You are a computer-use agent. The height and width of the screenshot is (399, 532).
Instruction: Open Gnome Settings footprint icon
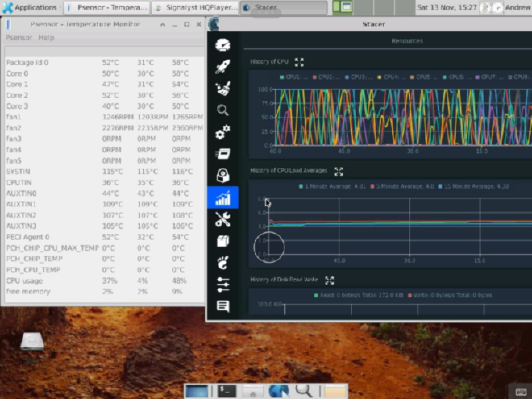point(223,263)
